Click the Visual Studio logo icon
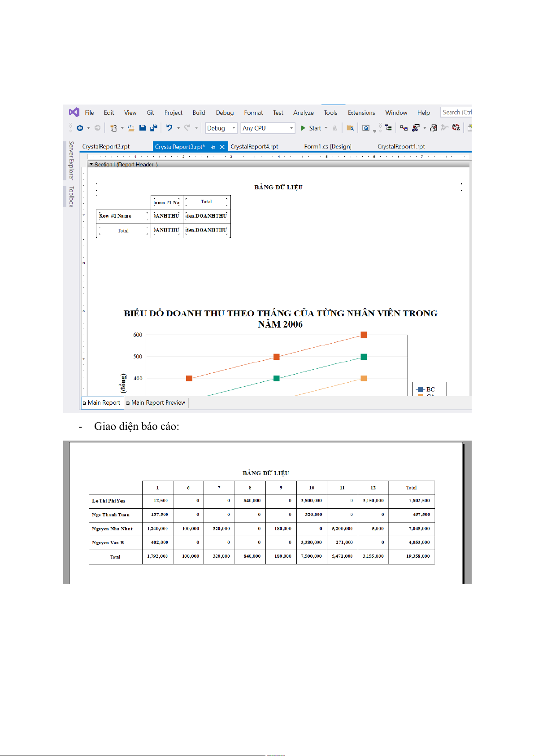This screenshot has width=534, height=756. click(x=74, y=112)
